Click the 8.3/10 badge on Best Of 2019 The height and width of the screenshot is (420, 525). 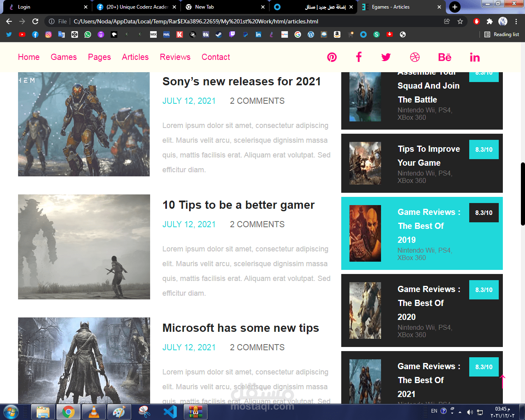(x=484, y=212)
